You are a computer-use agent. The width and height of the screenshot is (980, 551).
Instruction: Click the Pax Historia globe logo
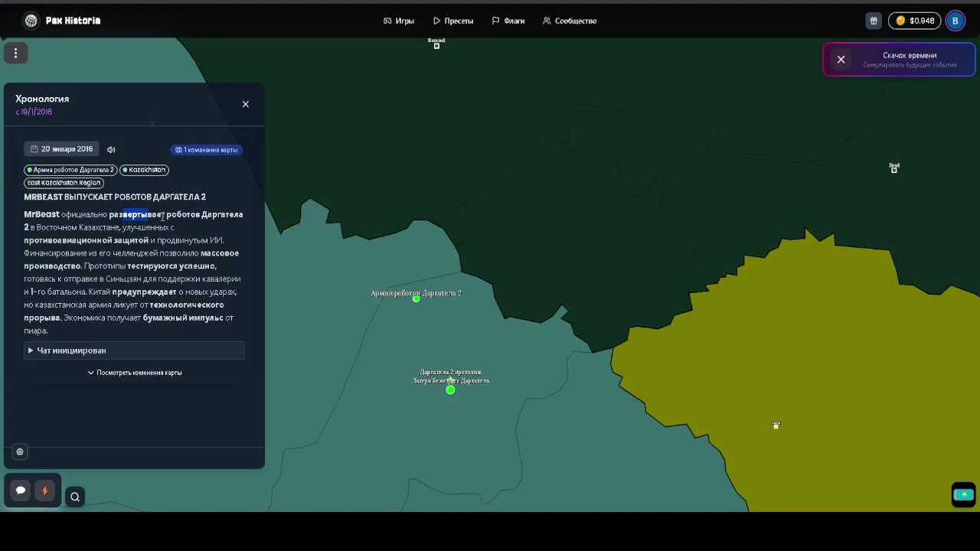point(31,21)
